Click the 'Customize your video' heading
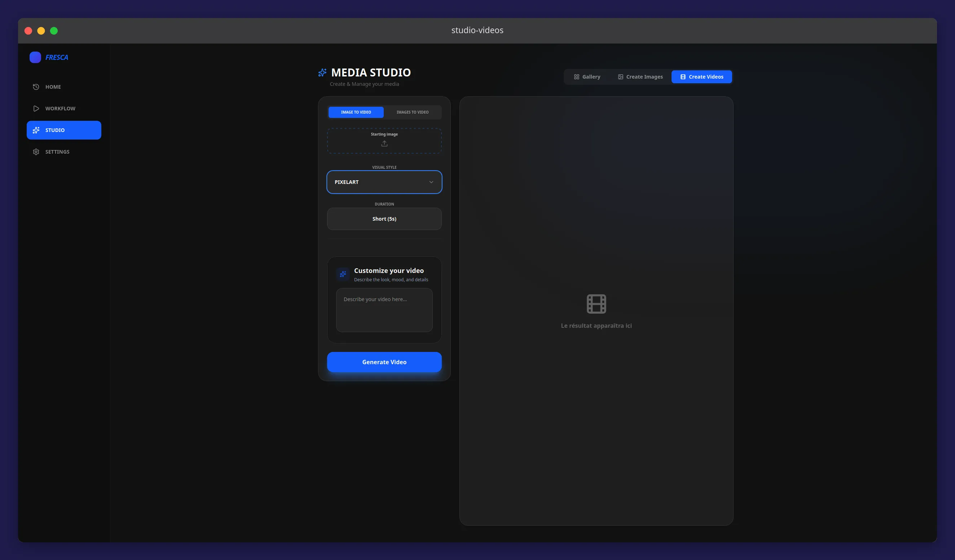Image resolution: width=955 pixels, height=560 pixels. click(x=389, y=270)
